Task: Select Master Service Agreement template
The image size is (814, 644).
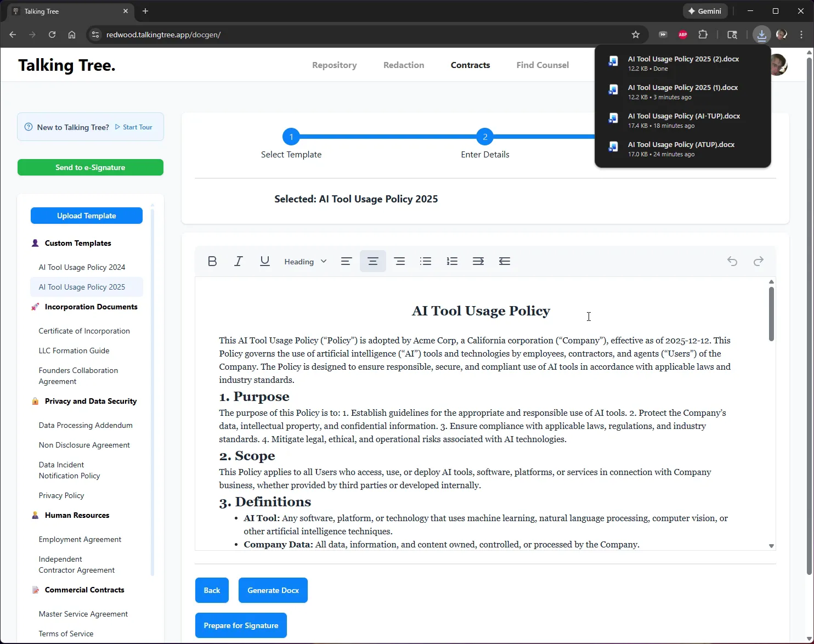Action: (x=83, y=614)
